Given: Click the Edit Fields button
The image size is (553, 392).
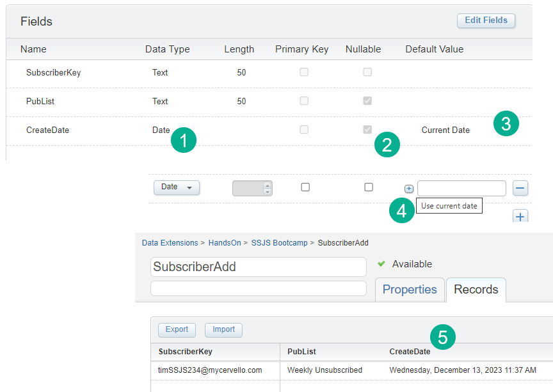Looking at the screenshot, I should coord(486,20).
